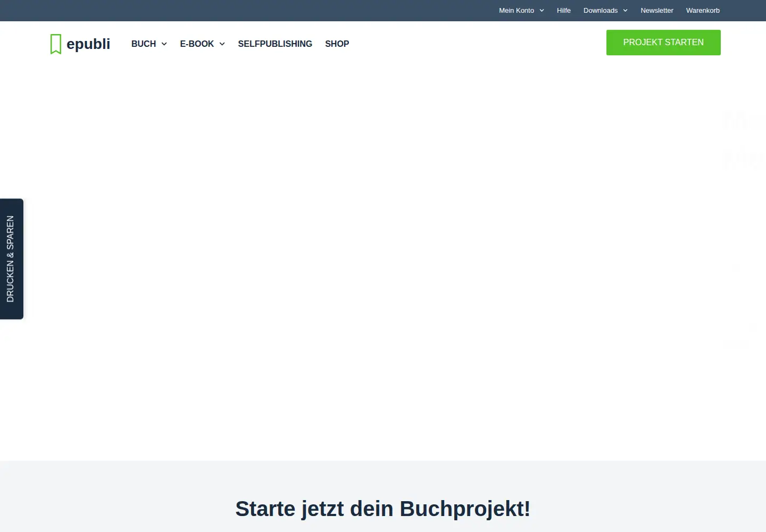The width and height of the screenshot is (766, 532).
Task: Click the PROJEKT STARTEN button
Action: coord(663,43)
